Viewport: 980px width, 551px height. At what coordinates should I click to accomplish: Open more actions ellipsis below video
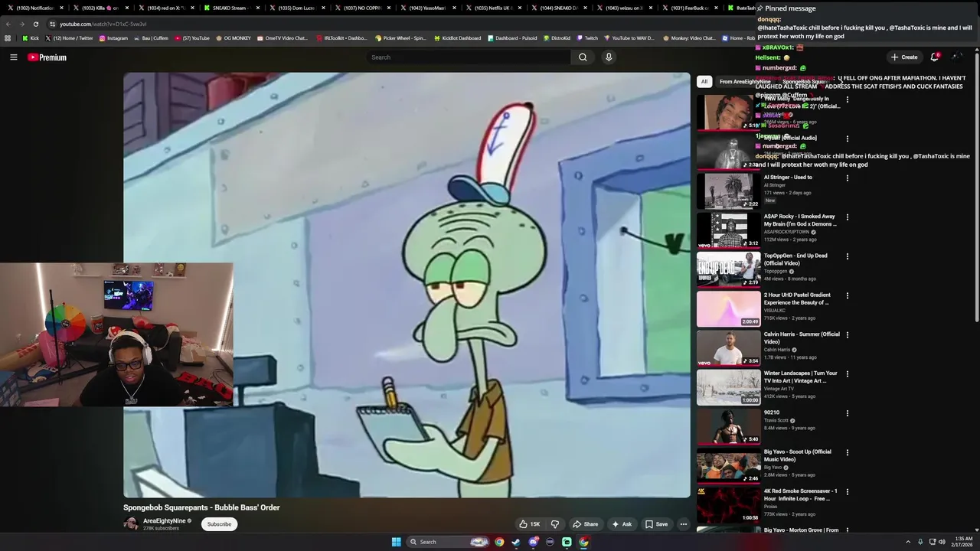(684, 524)
